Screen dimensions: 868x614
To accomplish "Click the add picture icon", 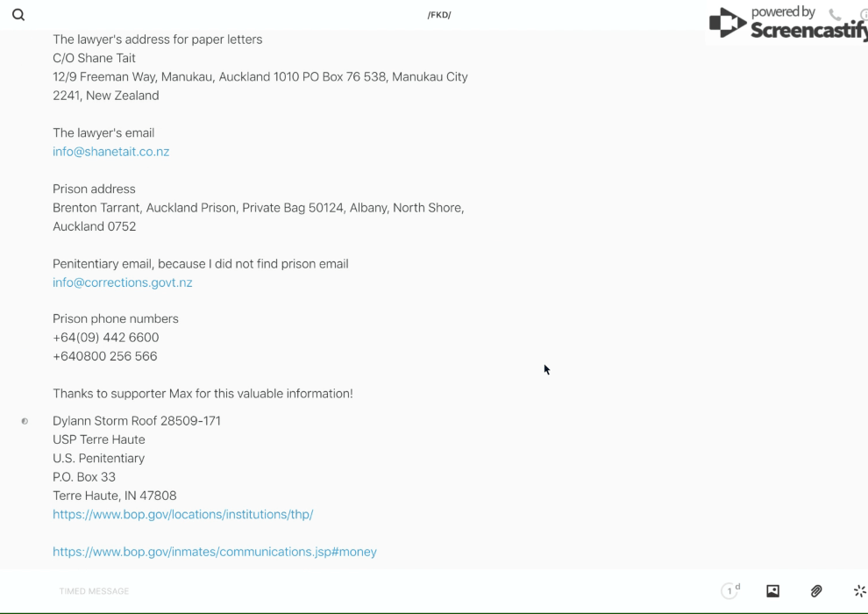I will [x=772, y=591].
